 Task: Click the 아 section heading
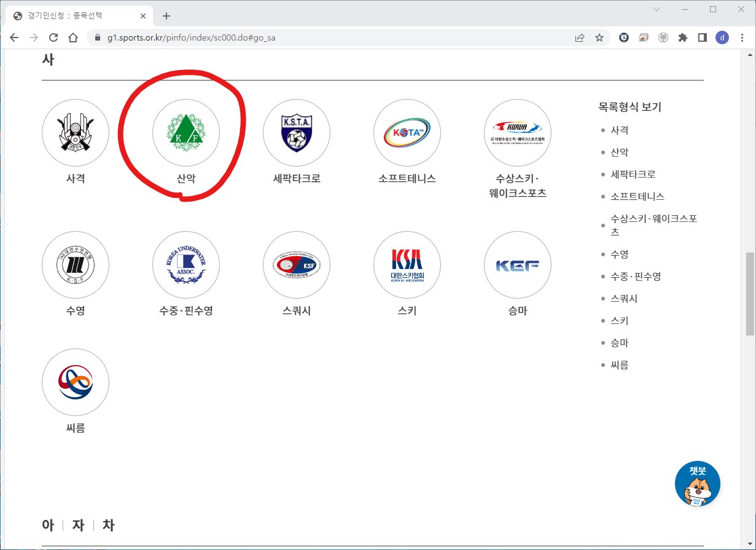point(48,525)
